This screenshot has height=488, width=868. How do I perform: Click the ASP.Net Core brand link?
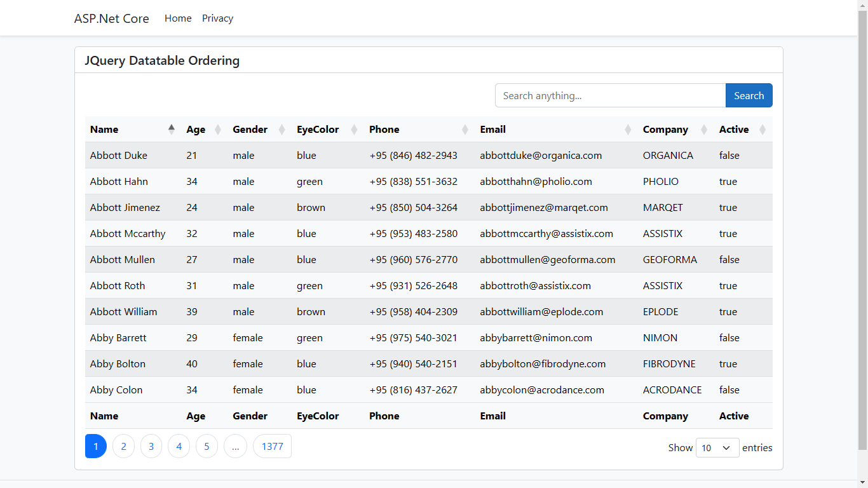point(112,18)
